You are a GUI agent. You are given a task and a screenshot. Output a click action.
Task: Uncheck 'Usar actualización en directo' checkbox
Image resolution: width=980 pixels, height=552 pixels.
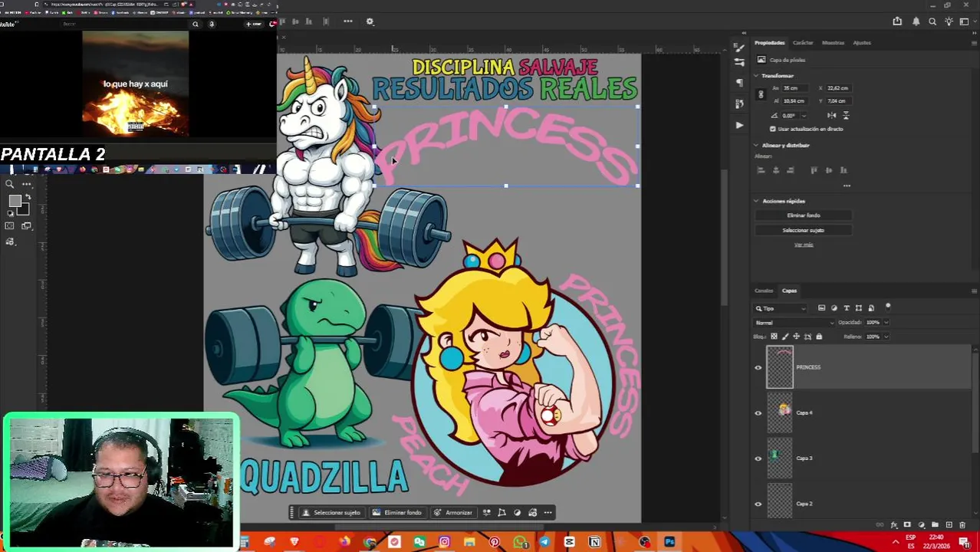[x=773, y=129]
